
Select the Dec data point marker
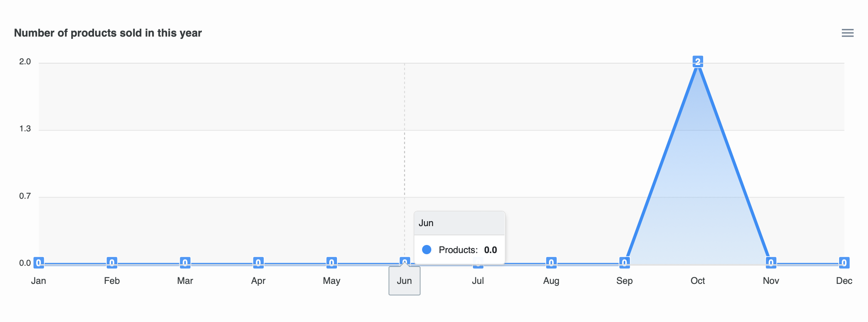pyautogui.click(x=844, y=263)
